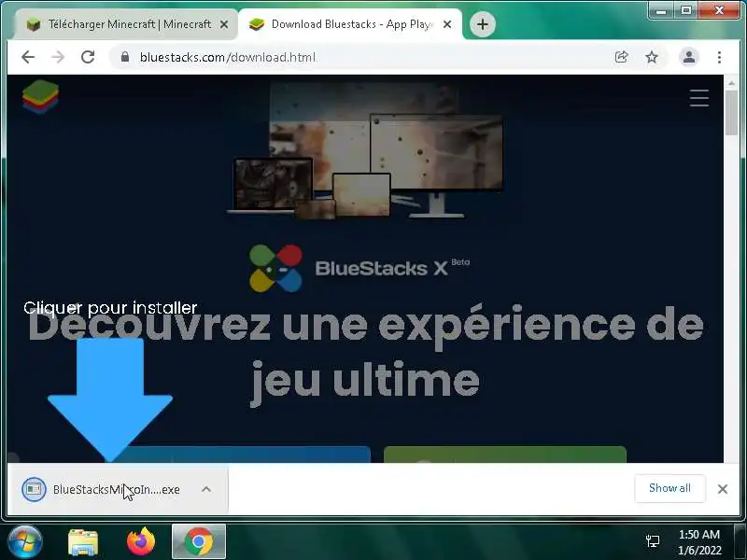This screenshot has height=560, width=747.
Task: Minimize the Chrome window
Action: (660, 10)
